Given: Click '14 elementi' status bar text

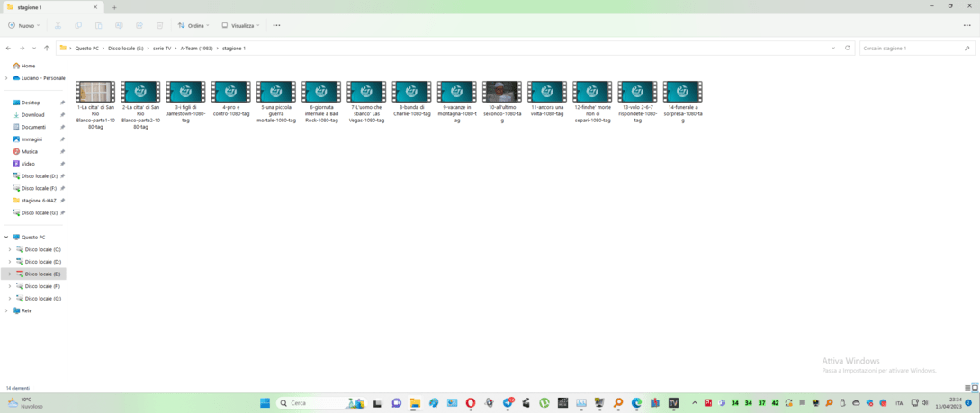Looking at the screenshot, I should [17, 388].
